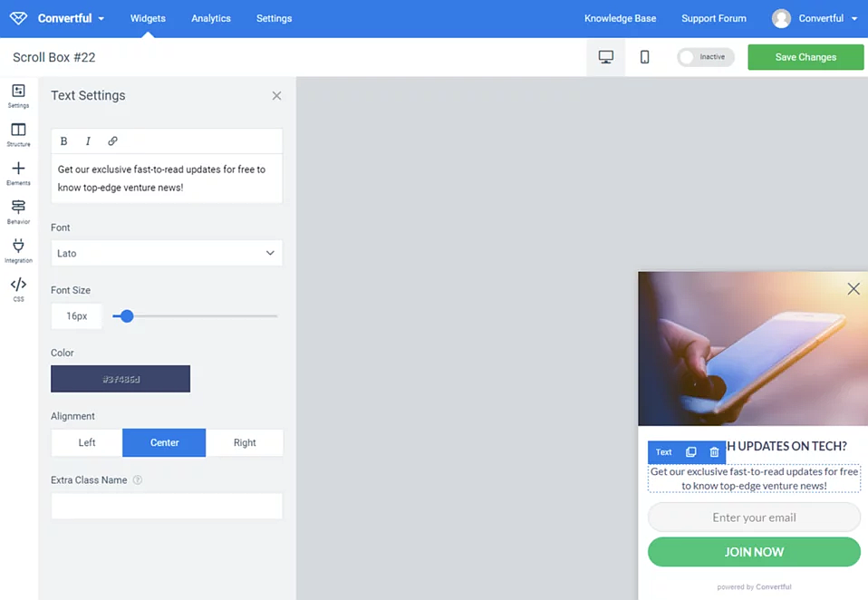Open the CSS editor in the sidebar

(x=18, y=287)
